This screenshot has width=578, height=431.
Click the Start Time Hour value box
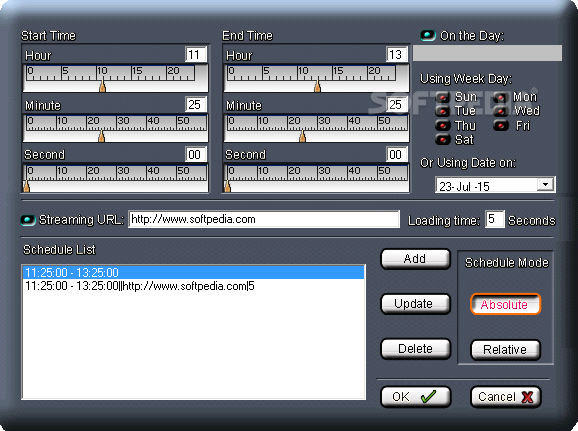coord(196,55)
